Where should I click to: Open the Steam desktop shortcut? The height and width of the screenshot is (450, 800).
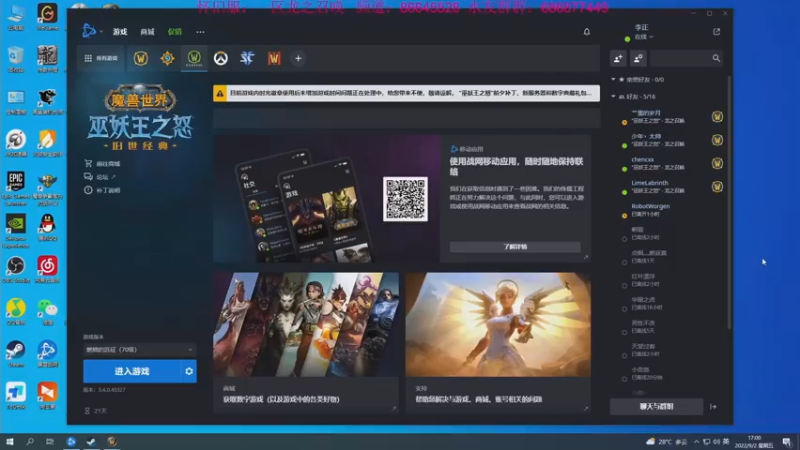coord(16,355)
